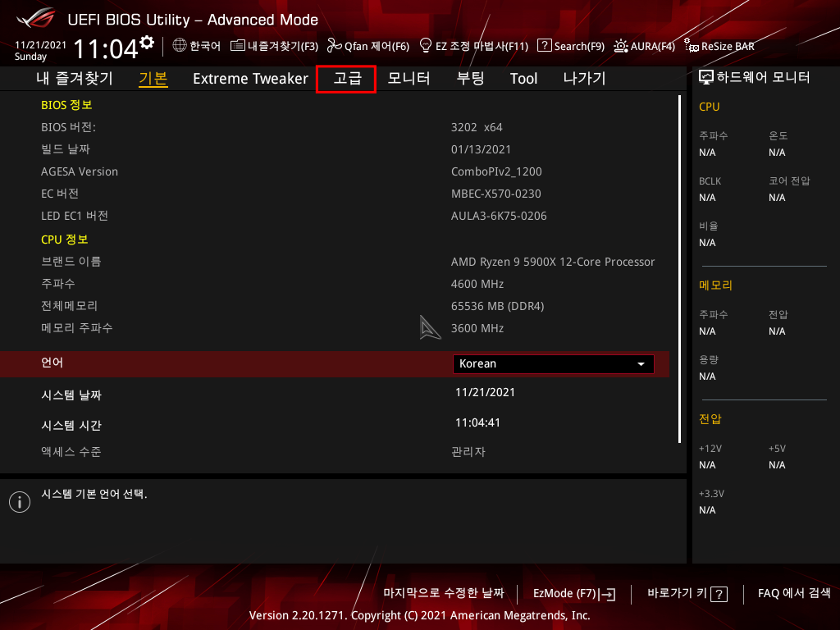Click the +3.3V label
Image resolution: width=840 pixels, height=630 pixels.
[711, 493]
